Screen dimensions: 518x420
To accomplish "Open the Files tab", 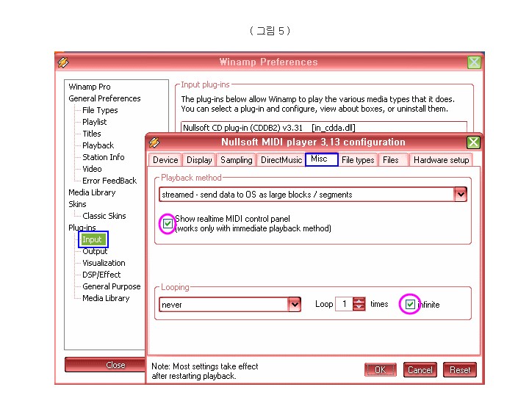I will point(393,160).
